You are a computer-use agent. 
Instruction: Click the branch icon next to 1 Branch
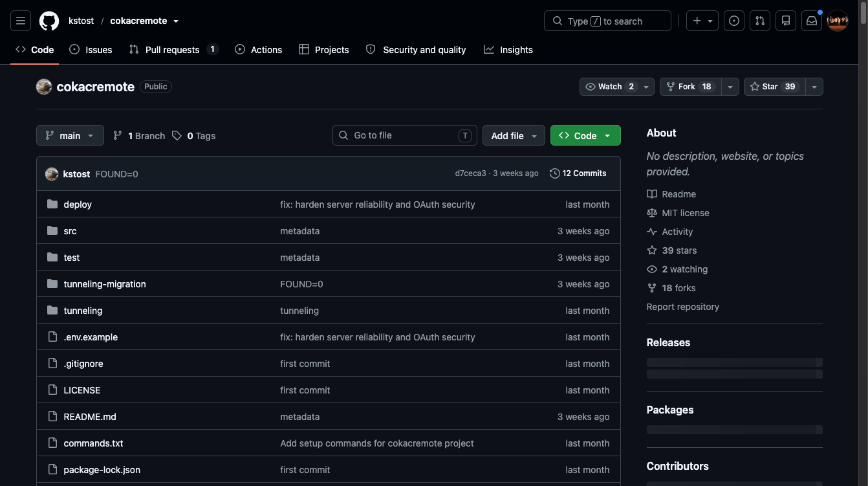(x=118, y=135)
